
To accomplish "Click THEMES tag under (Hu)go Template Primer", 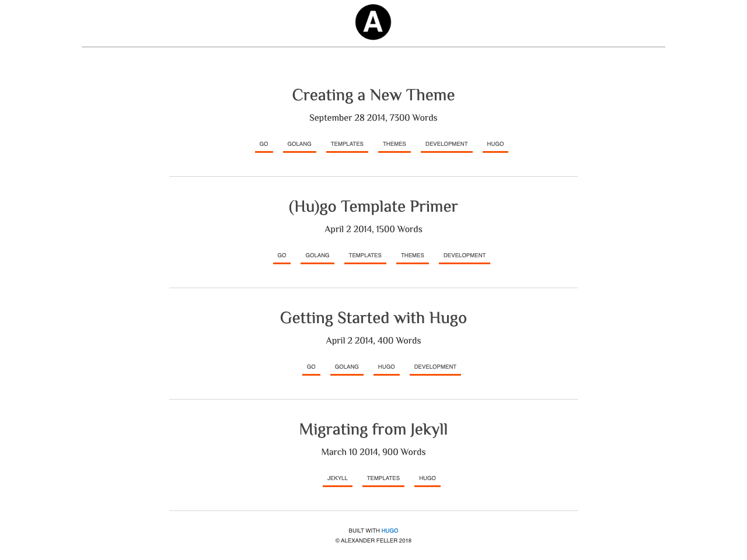I will point(412,256).
